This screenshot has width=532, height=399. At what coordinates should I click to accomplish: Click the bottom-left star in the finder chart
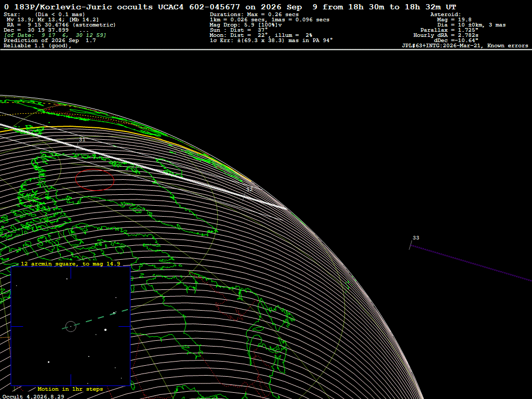tap(48, 362)
